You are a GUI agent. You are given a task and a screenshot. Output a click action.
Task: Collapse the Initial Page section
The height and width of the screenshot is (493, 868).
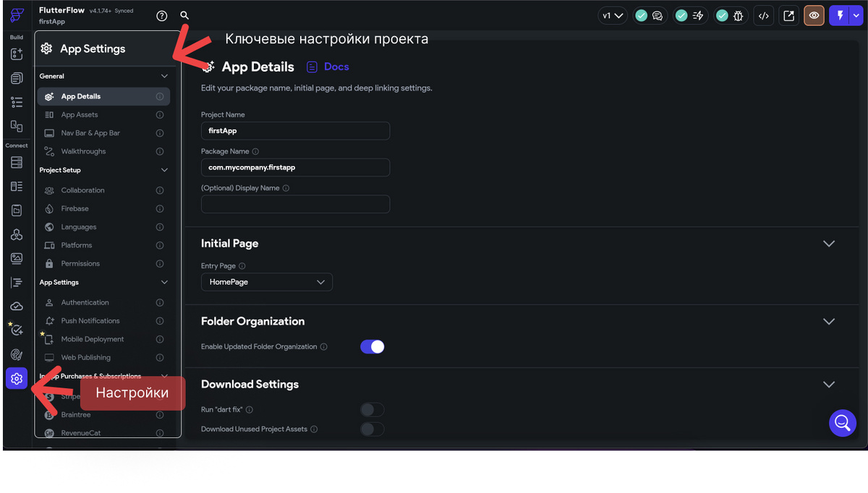pos(829,244)
